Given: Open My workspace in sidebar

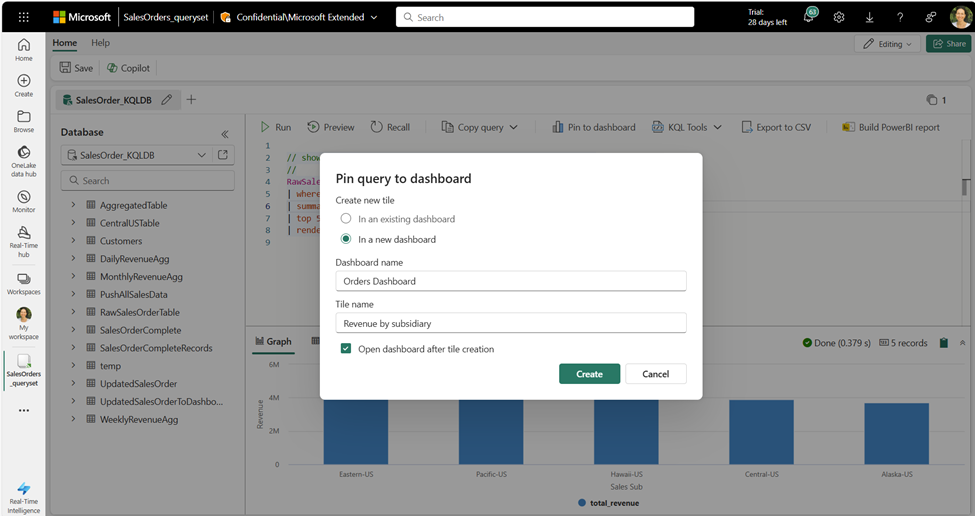Looking at the screenshot, I should click(24, 323).
